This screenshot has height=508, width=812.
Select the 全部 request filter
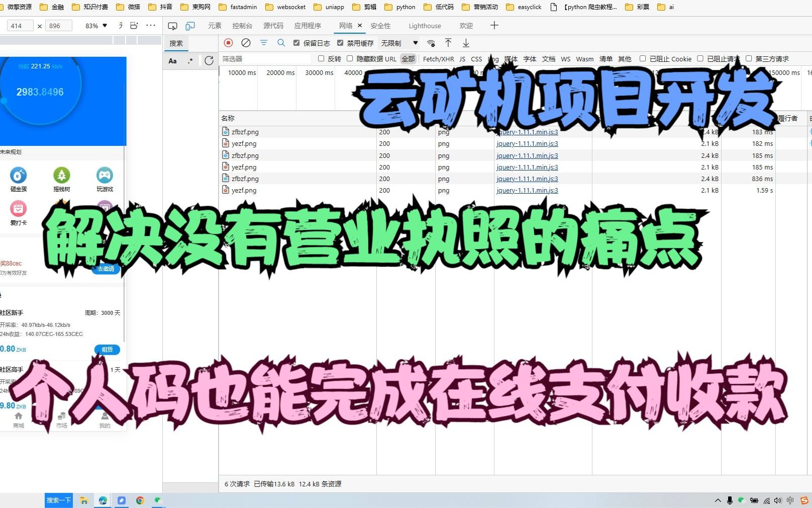pyautogui.click(x=409, y=59)
